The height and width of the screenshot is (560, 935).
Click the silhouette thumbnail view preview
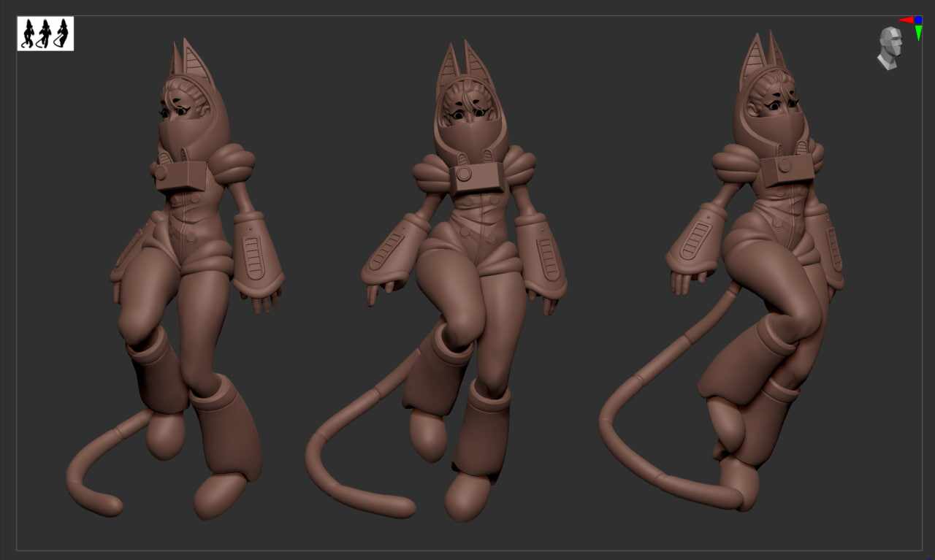click(x=45, y=34)
